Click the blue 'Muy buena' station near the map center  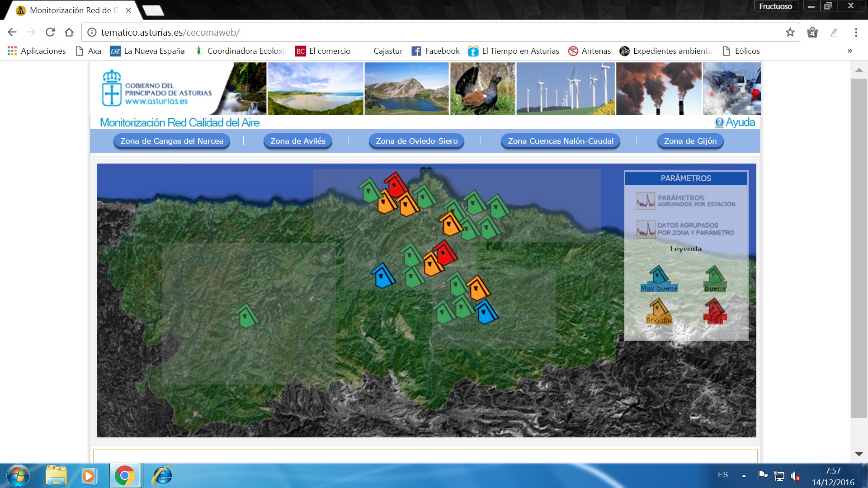382,276
